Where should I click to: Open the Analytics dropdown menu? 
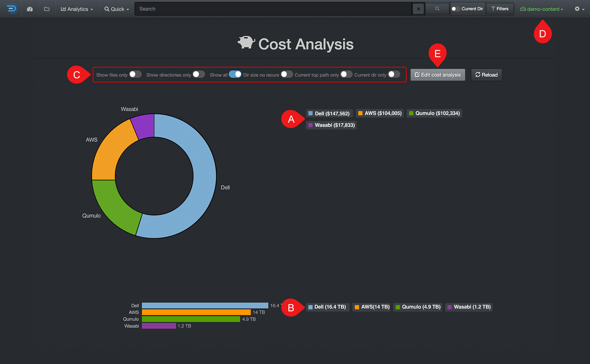[x=76, y=9]
